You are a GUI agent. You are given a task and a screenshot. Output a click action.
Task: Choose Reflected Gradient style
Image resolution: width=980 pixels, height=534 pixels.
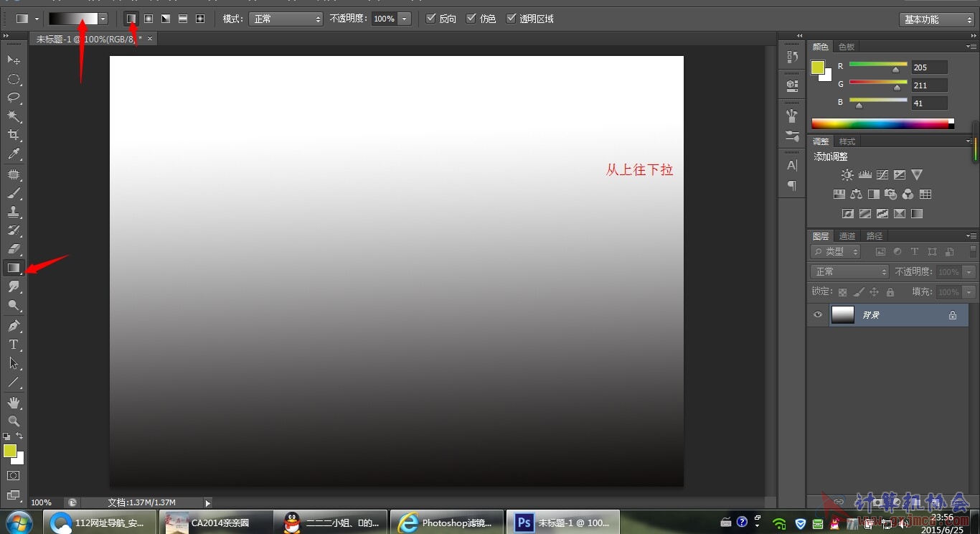183,19
